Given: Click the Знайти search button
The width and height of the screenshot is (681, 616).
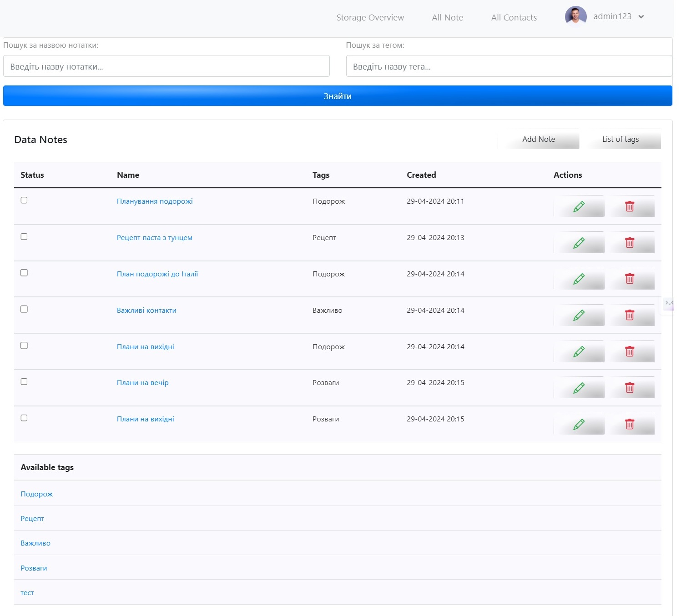Looking at the screenshot, I should [338, 96].
